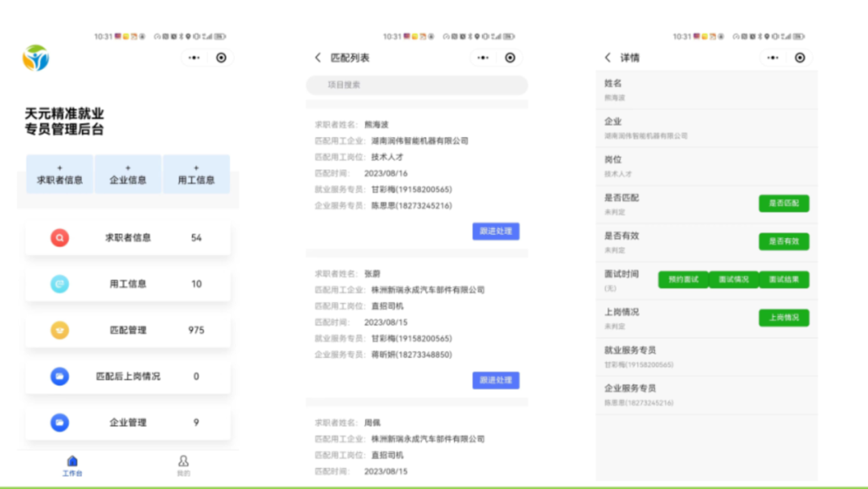Open the three-dot menu on 详情 page
868x489 pixels.
coord(772,58)
